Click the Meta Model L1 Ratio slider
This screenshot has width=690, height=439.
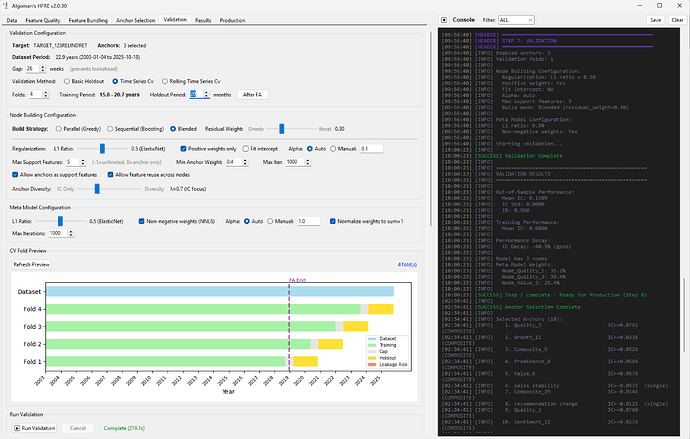60,221
